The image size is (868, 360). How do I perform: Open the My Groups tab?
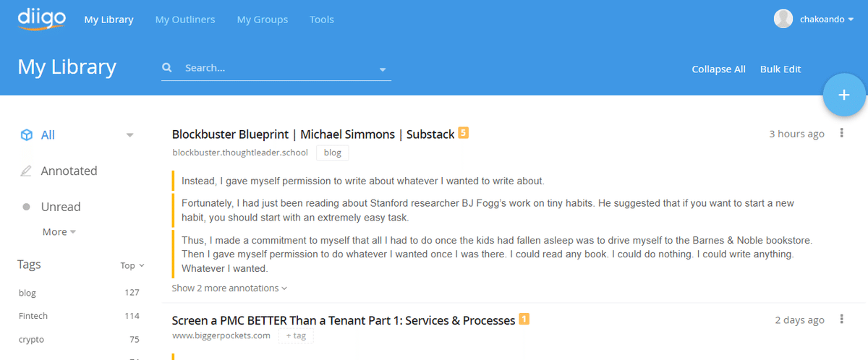263,20
